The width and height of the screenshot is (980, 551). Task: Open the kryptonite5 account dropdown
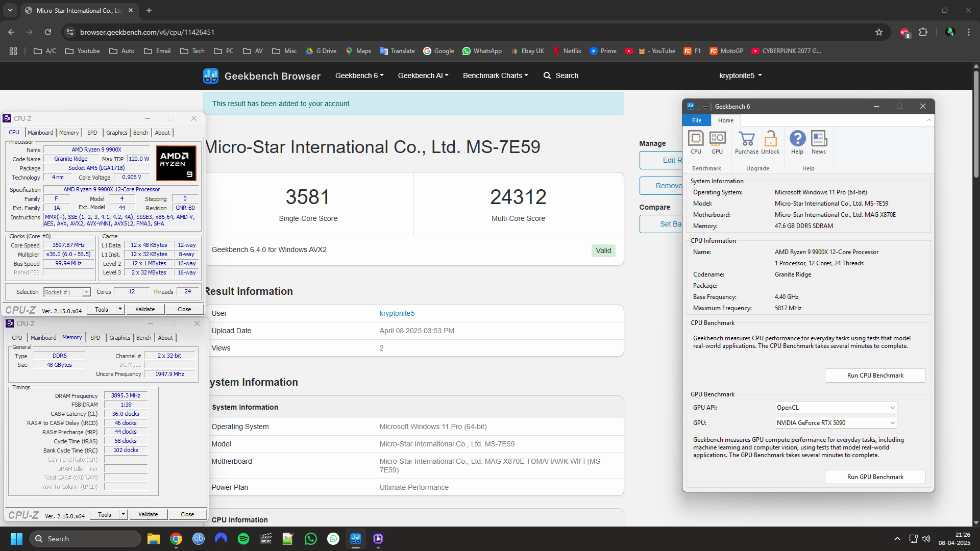(x=740, y=76)
